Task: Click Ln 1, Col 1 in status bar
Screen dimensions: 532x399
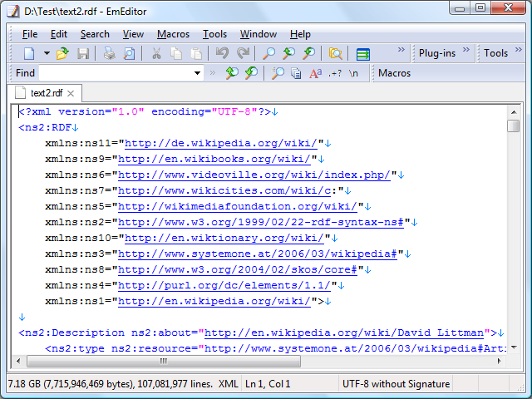Action: coord(268,384)
